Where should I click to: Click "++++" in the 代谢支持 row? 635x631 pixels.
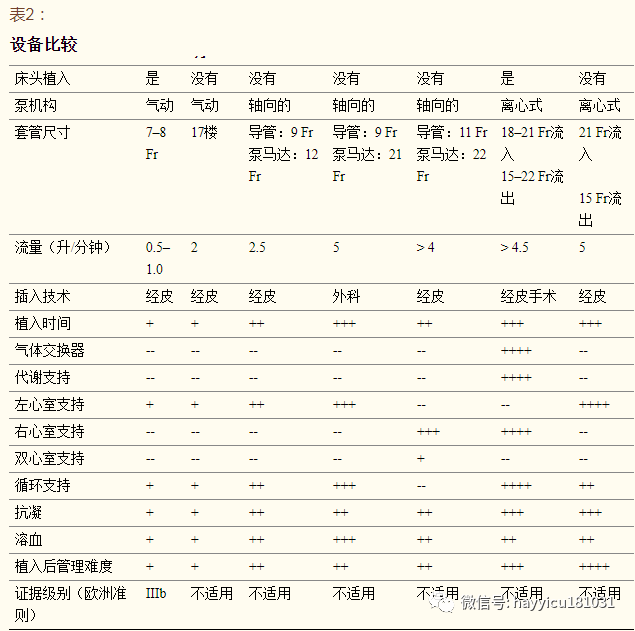(516, 378)
